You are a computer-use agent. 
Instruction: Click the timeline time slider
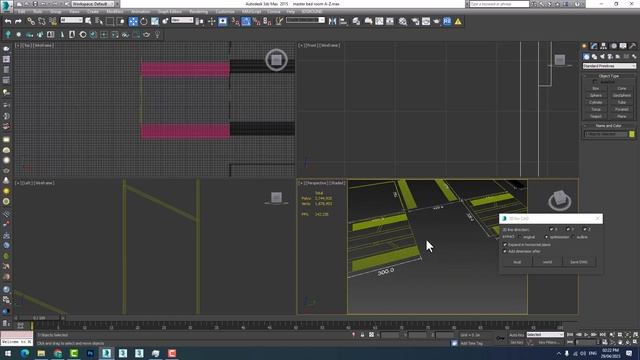click(39, 318)
